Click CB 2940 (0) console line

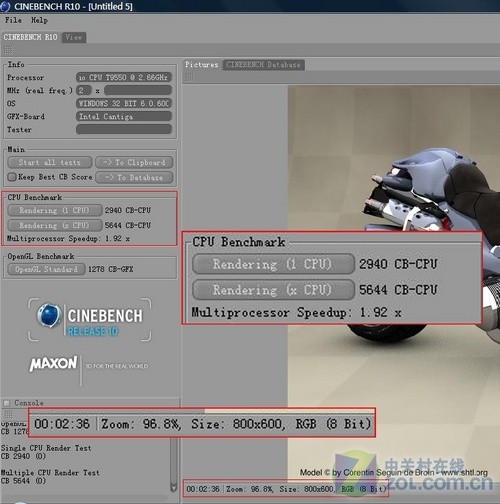(23, 456)
